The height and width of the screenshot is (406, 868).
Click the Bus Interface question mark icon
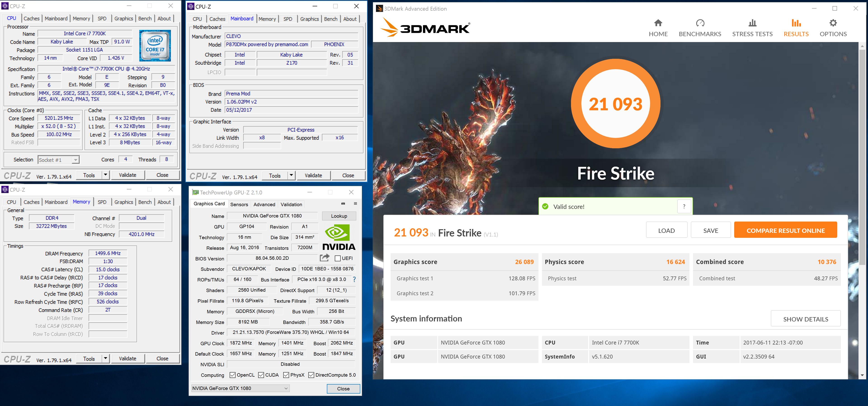coord(354,279)
